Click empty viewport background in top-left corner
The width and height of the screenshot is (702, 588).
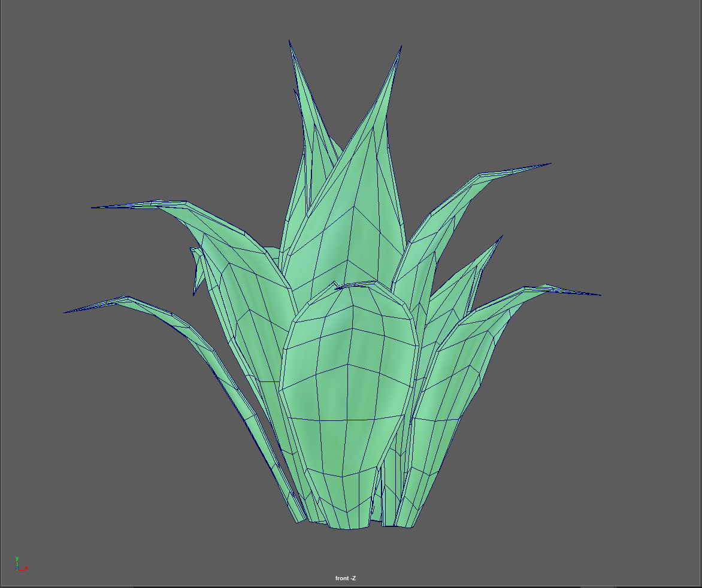coord(48,48)
